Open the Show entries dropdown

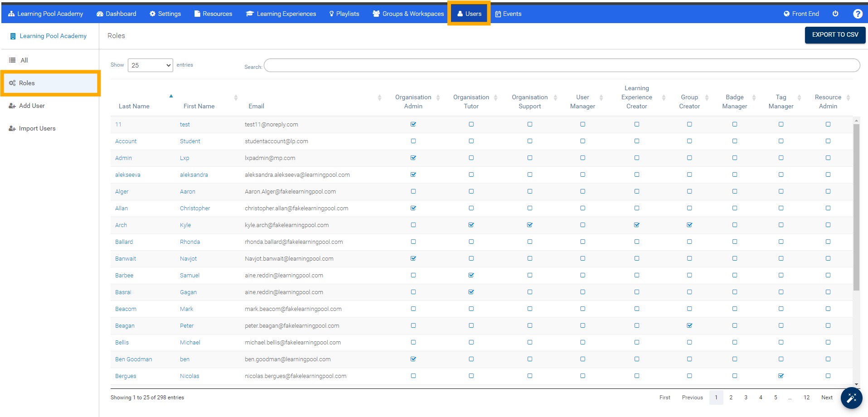(150, 65)
